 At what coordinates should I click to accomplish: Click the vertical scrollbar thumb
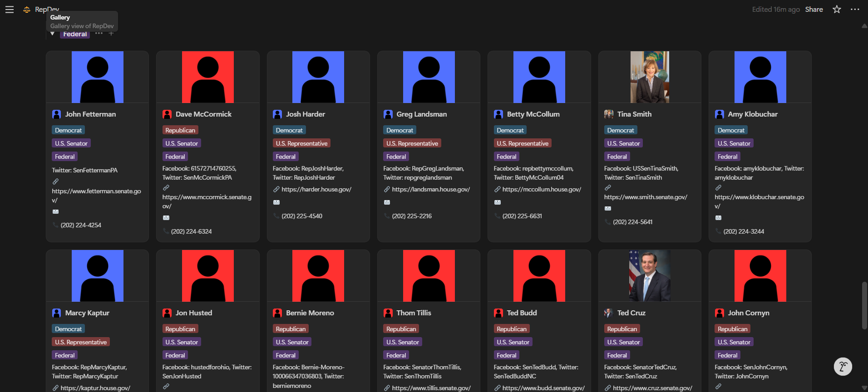[864, 305]
